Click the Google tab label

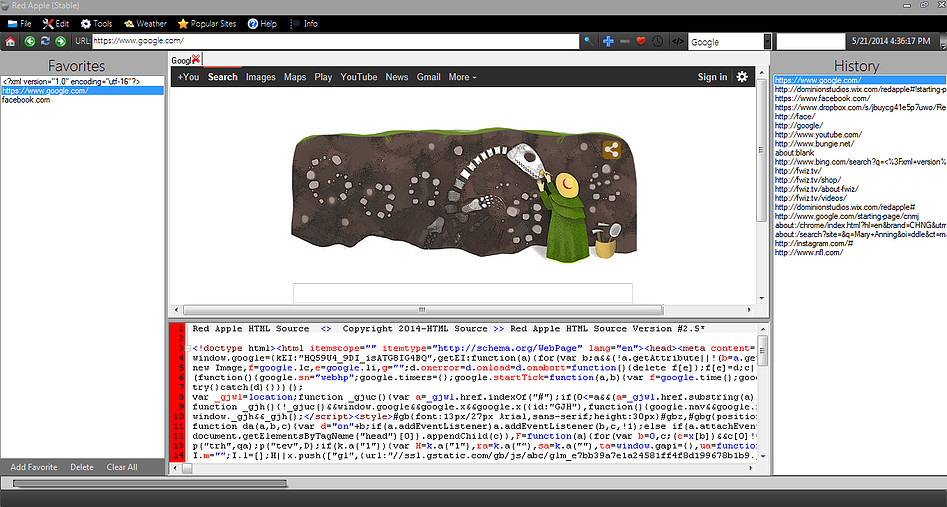pos(181,60)
